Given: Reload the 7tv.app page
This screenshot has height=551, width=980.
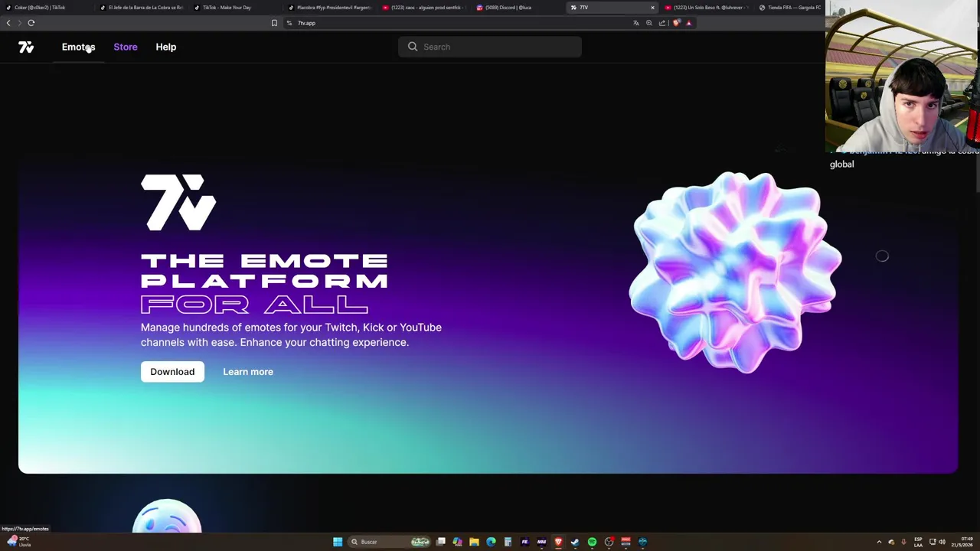Looking at the screenshot, I should pos(31,23).
